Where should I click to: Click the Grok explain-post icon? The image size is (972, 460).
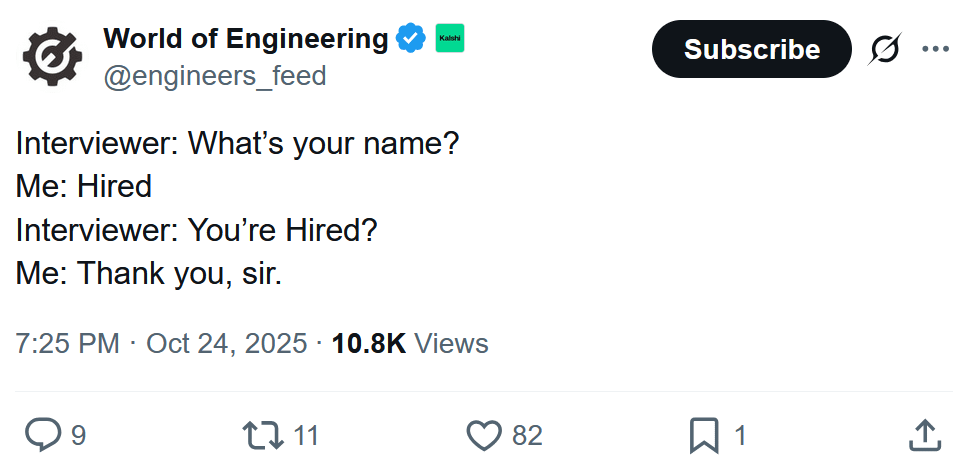coord(886,48)
